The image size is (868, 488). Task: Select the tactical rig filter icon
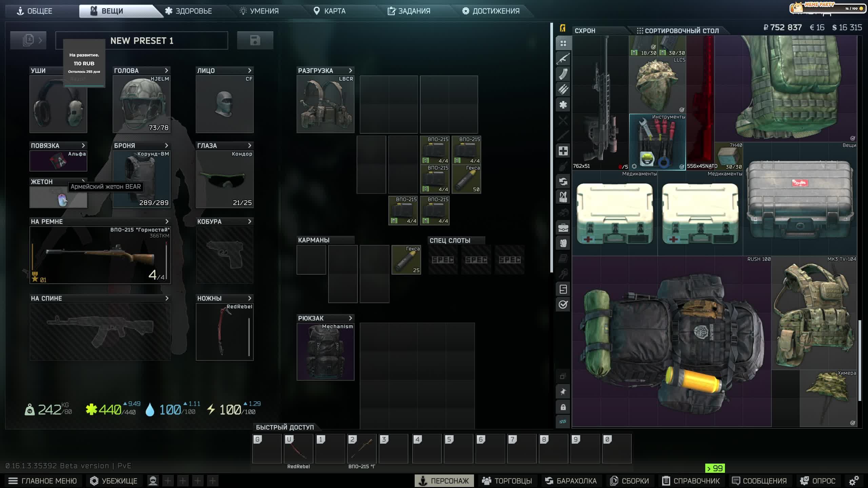(563, 197)
